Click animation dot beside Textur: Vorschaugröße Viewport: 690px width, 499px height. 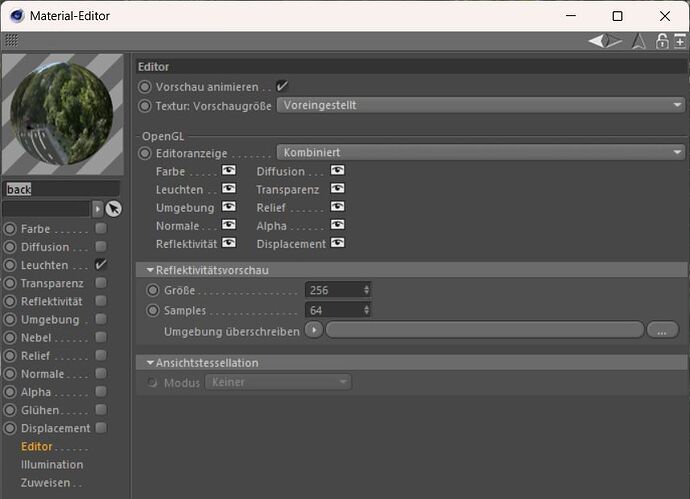[145, 106]
